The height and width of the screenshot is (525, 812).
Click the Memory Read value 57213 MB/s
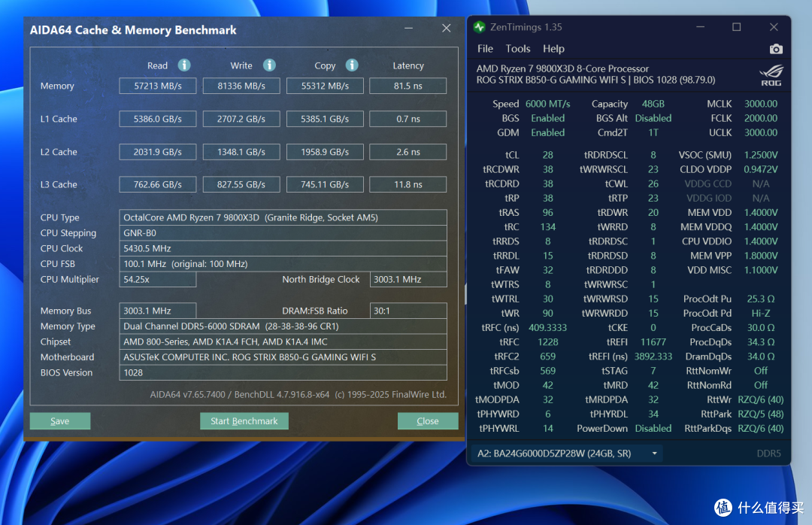(158, 86)
